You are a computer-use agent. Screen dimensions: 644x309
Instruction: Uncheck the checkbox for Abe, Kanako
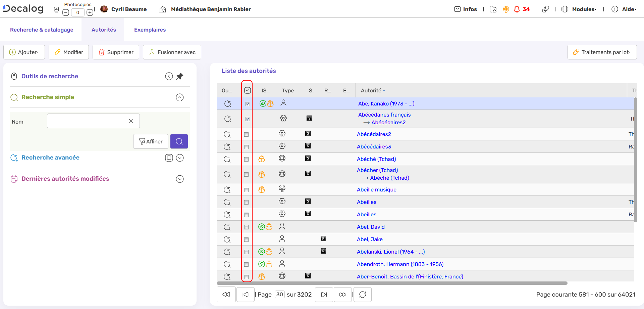[248, 104]
